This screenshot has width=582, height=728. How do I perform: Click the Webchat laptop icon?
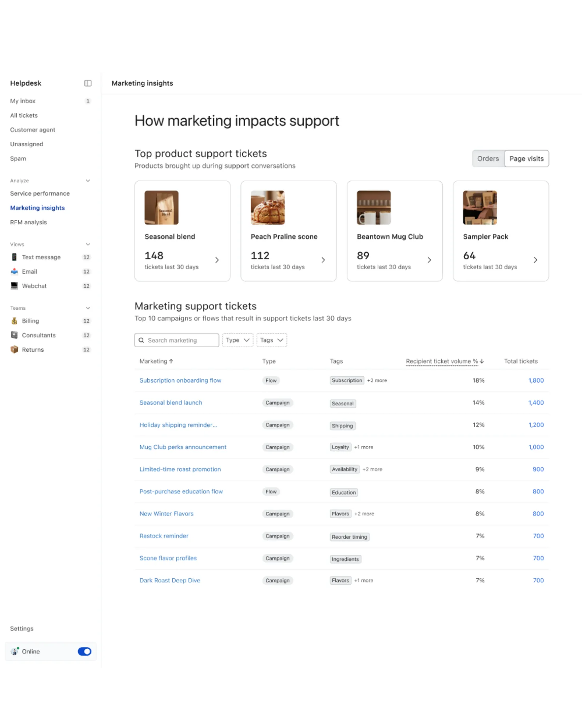point(14,286)
